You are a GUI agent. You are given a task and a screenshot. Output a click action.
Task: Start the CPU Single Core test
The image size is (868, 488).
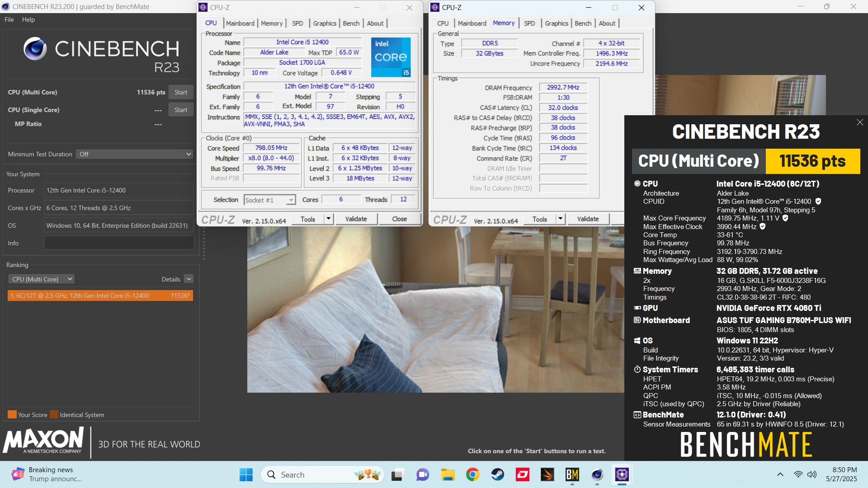point(181,110)
